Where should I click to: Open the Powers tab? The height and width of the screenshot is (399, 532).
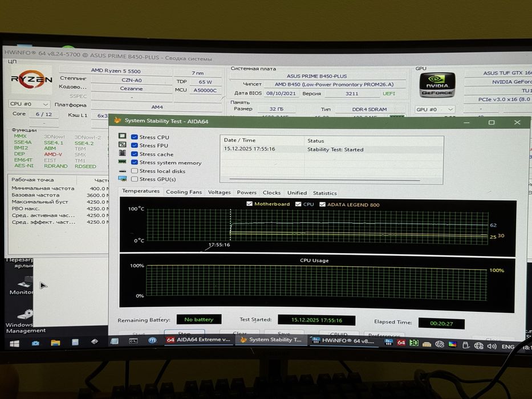point(247,193)
